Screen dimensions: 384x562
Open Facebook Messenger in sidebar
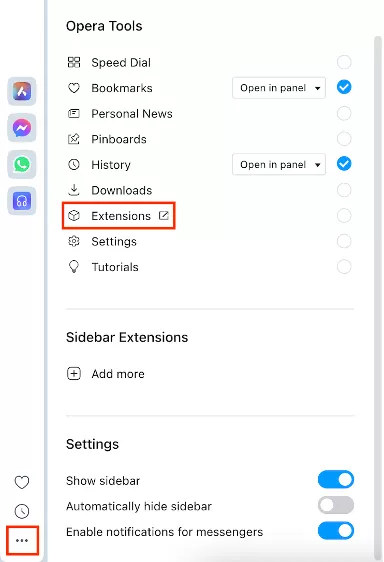point(22,128)
